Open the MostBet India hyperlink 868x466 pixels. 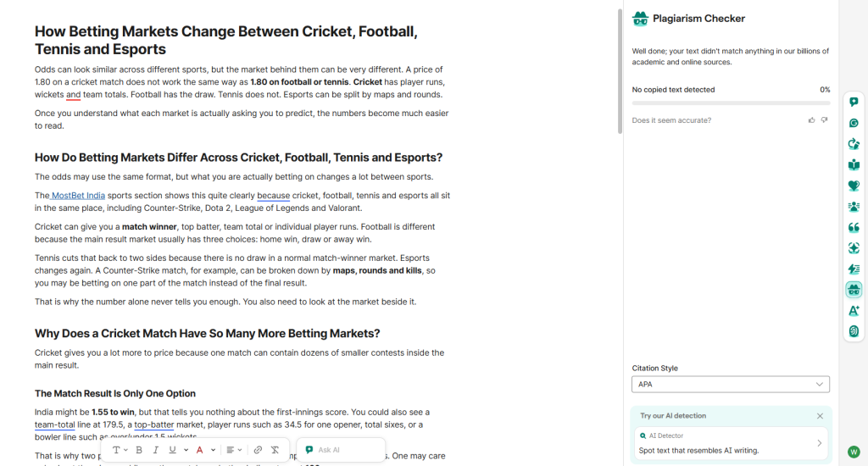(78, 196)
